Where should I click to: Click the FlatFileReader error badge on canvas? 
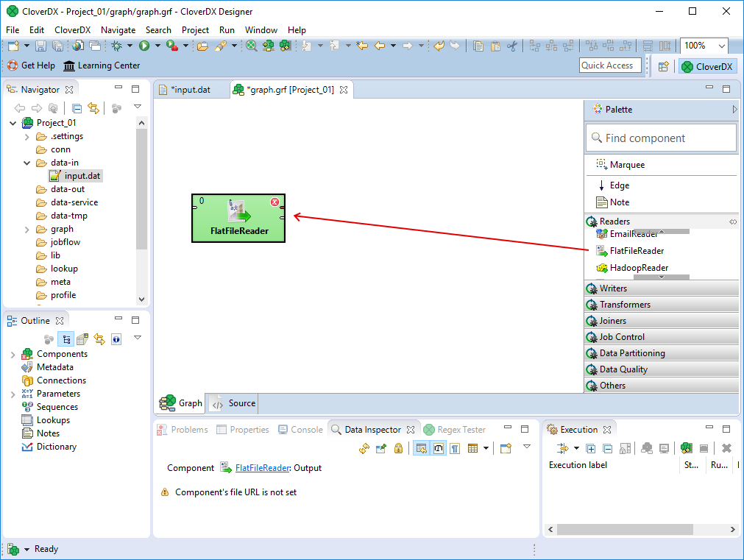[x=274, y=202]
